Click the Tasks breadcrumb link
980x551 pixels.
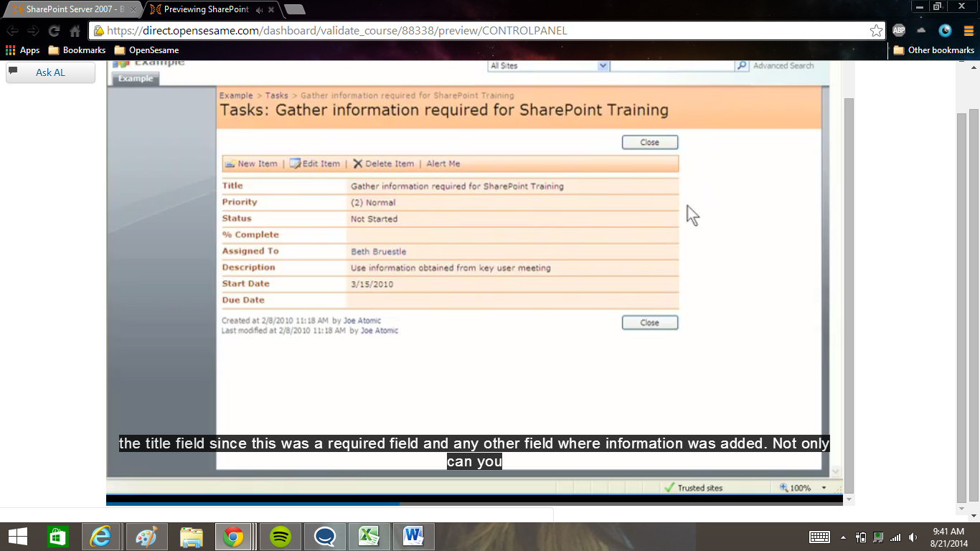point(277,95)
